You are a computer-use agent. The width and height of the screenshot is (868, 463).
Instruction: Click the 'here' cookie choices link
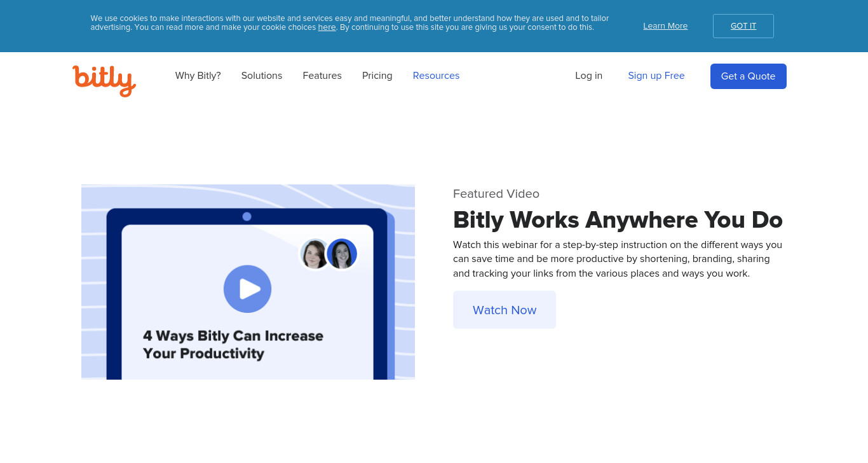(x=327, y=27)
